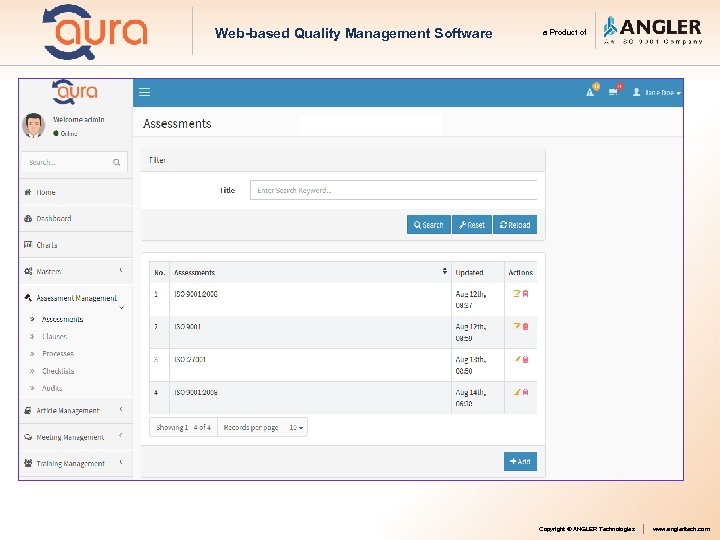The height and width of the screenshot is (540, 720).
Task: Open the messages notification icon
Action: [613, 92]
